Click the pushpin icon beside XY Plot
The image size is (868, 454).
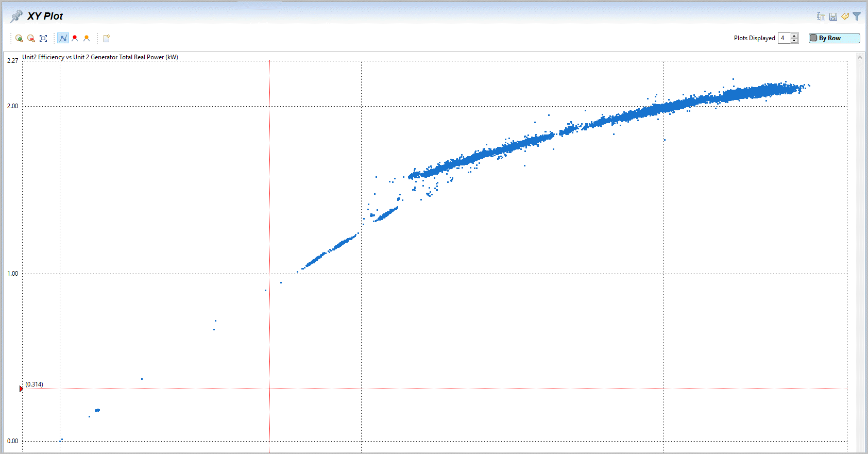pyautogui.click(x=16, y=16)
